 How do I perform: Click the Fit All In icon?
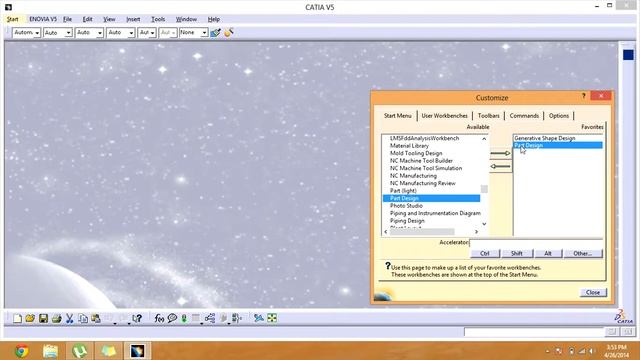[272, 318]
